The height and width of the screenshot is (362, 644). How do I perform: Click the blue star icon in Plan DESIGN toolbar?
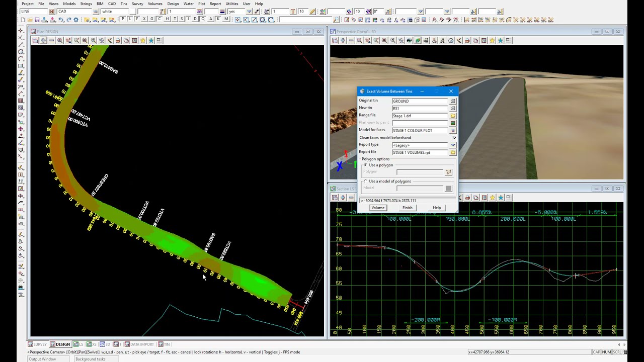click(151, 40)
